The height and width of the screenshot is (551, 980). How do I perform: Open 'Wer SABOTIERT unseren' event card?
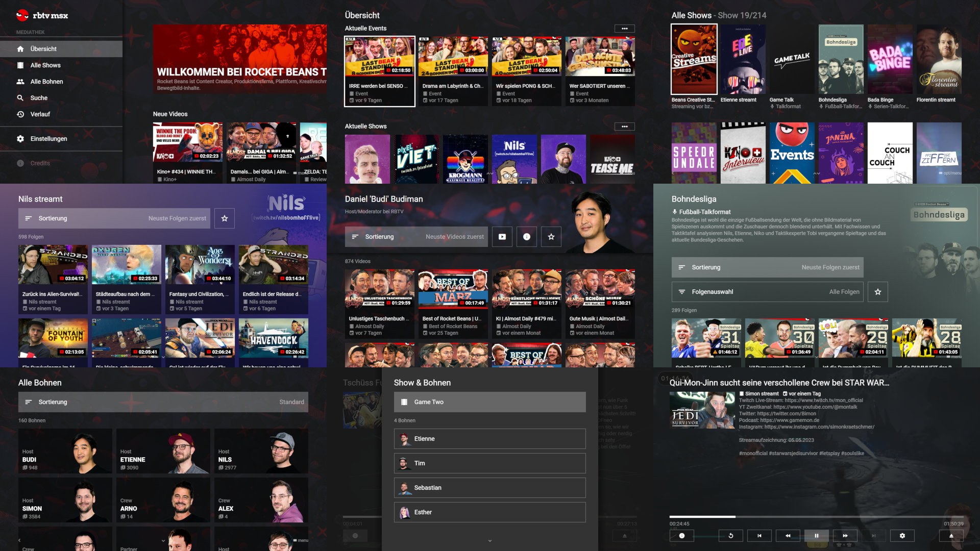click(600, 71)
